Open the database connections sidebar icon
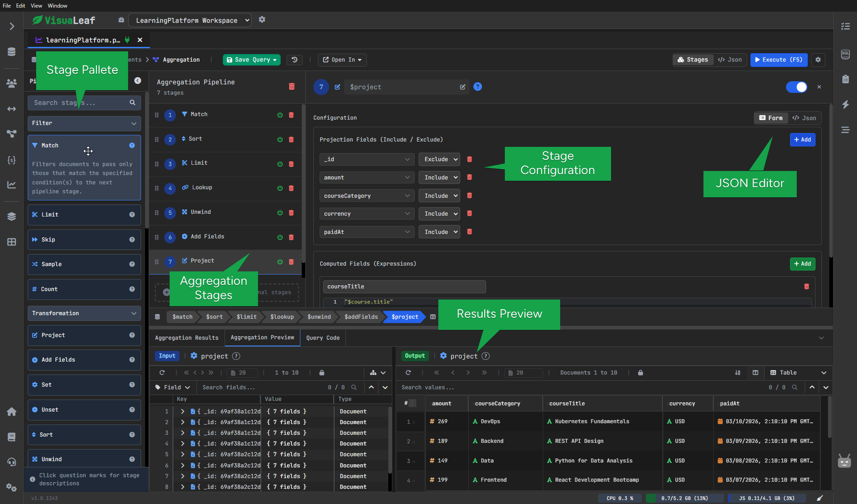Screen dimensions: 857x504 pos(12,52)
